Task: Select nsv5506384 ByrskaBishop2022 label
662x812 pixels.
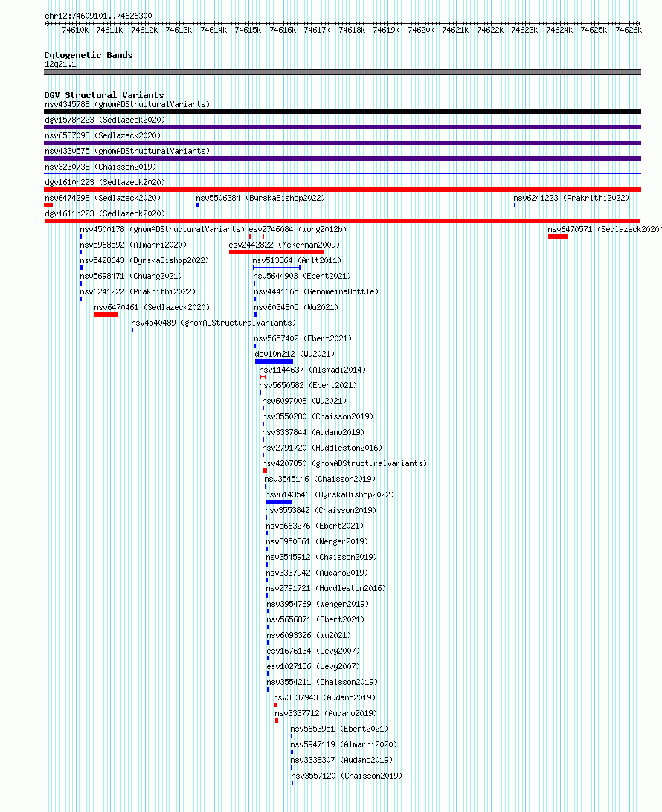Action: pos(260,198)
